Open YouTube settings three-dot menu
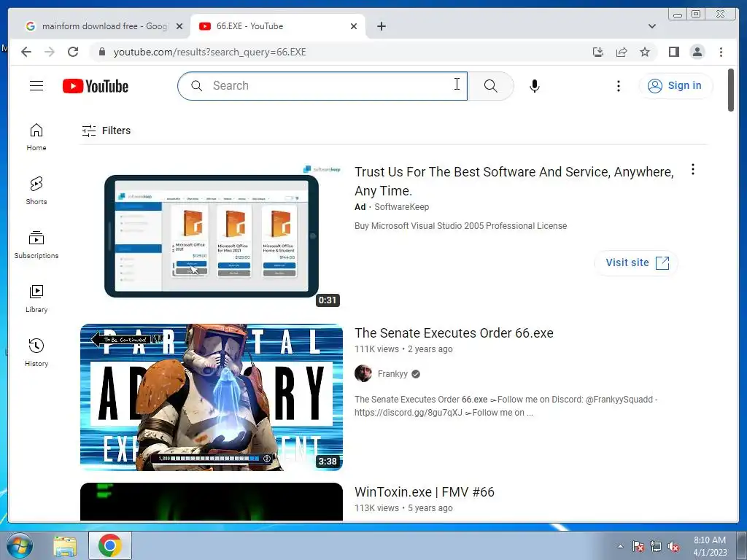The width and height of the screenshot is (747, 560). 619,86
